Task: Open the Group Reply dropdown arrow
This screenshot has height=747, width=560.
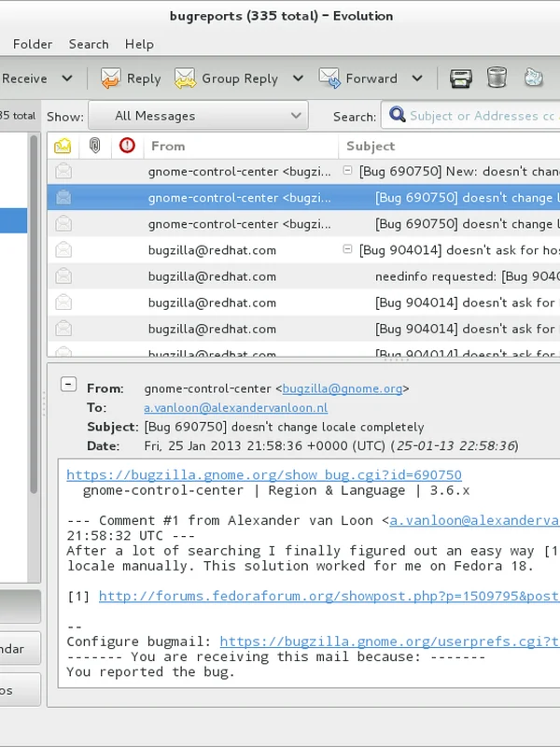Action: [298, 78]
